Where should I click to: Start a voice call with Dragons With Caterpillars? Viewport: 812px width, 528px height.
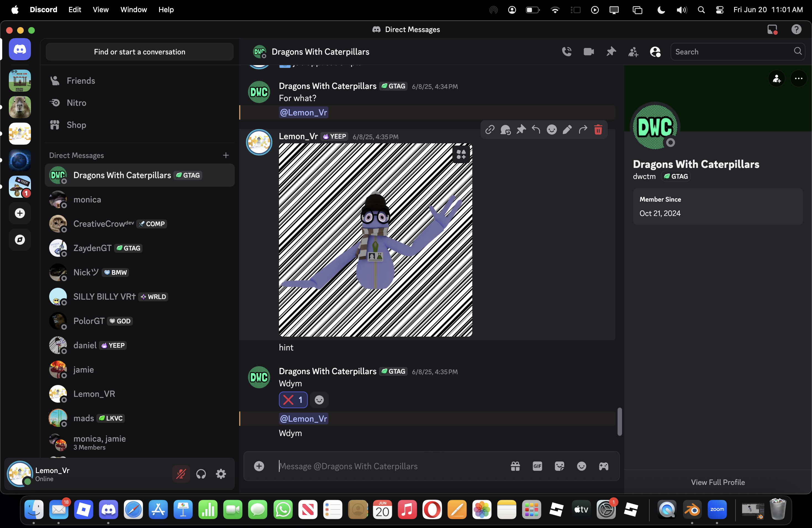click(567, 52)
